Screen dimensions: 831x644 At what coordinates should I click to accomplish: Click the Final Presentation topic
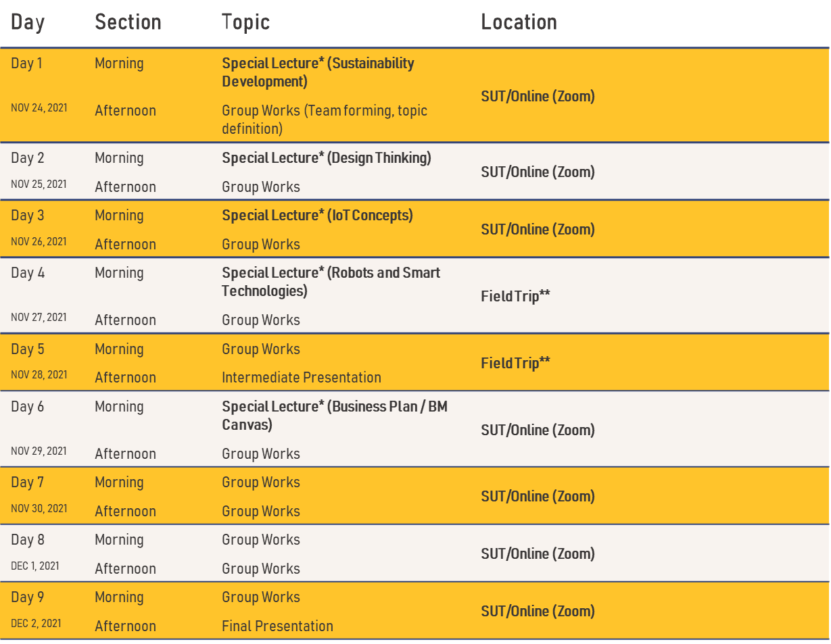277,626
